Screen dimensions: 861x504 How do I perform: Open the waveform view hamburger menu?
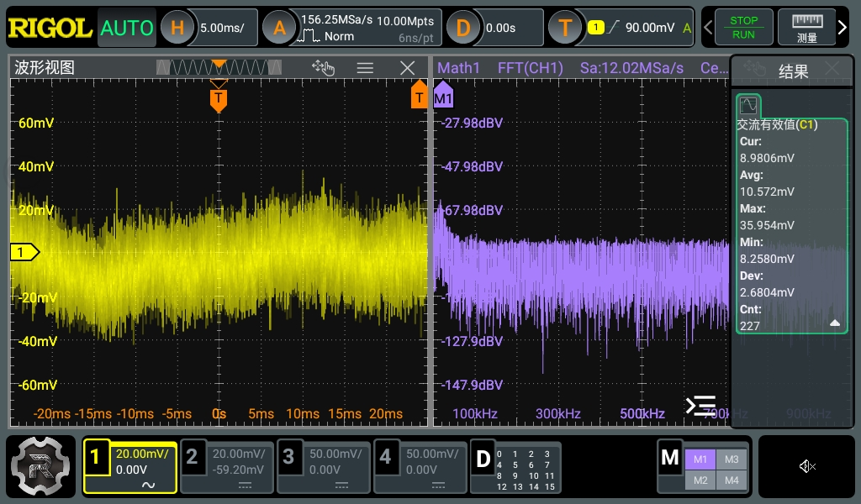365,68
